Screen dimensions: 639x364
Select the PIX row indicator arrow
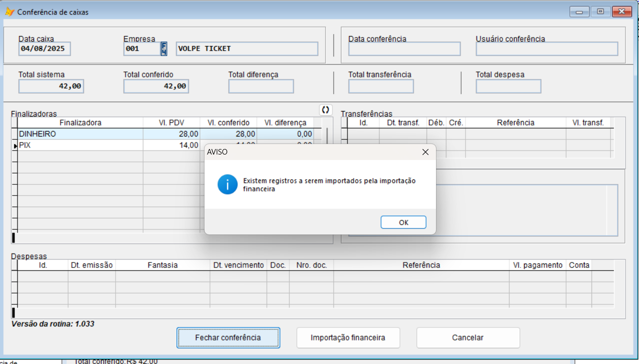[15, 145]
